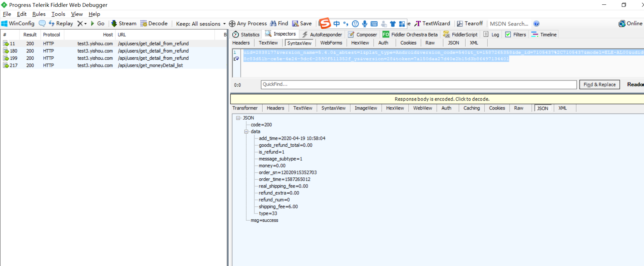Open Fiddler Orchestra Beta tab

pos(410,34)
